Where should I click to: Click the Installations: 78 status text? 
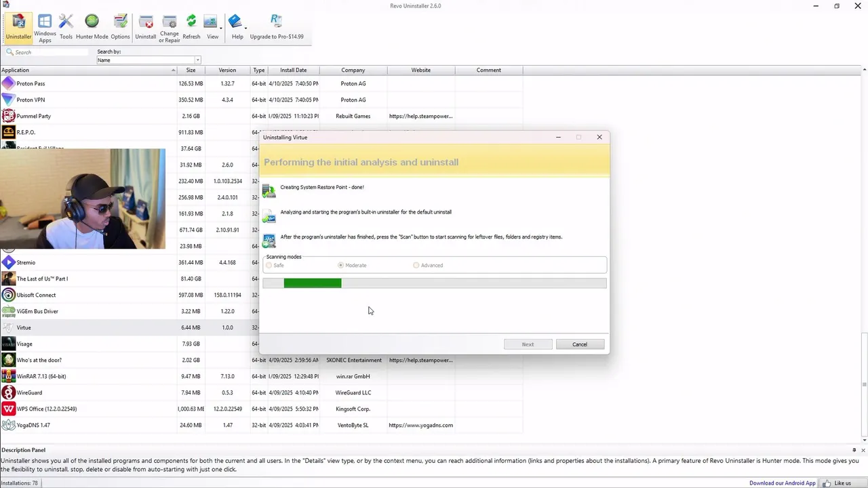tap(20, 483)
